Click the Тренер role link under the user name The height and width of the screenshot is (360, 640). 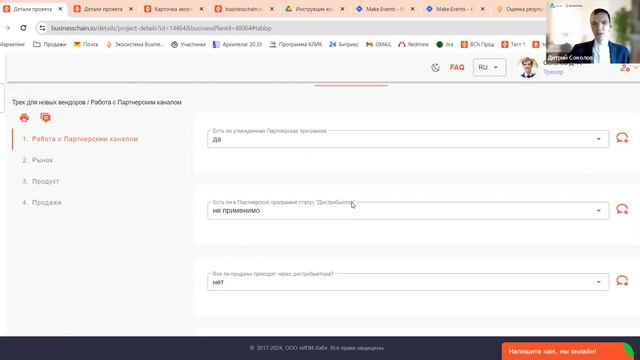click(x=553, y=72)
